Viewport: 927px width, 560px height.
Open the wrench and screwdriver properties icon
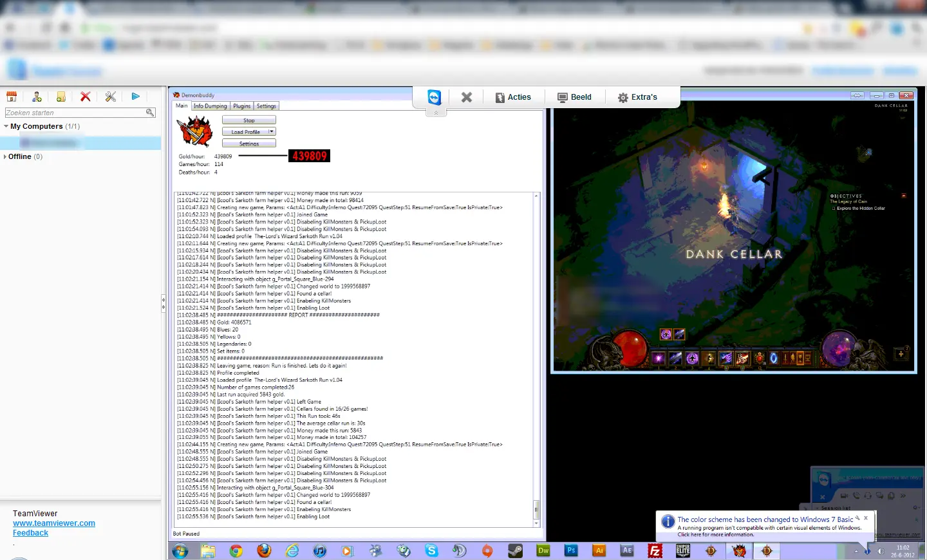click(x=111, y=97)
